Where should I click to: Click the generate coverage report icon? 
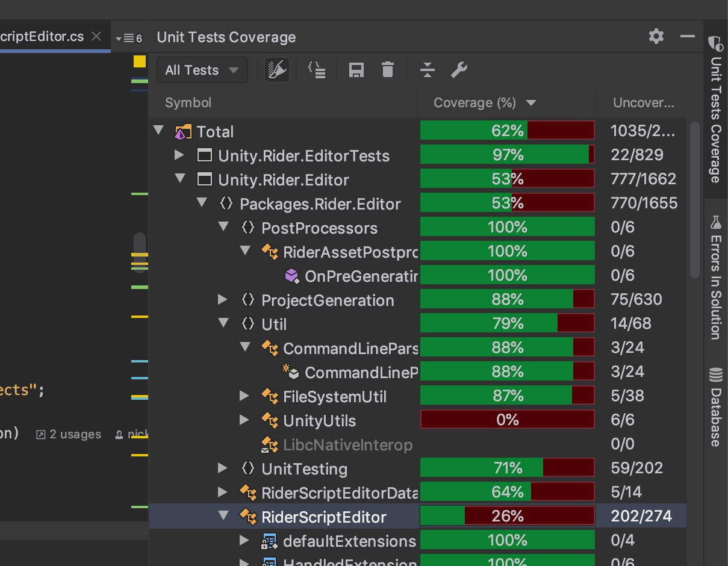317,70
